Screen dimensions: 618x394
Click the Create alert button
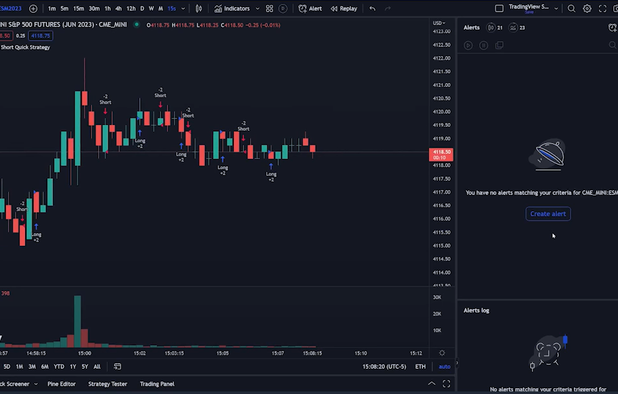point(548,214)
